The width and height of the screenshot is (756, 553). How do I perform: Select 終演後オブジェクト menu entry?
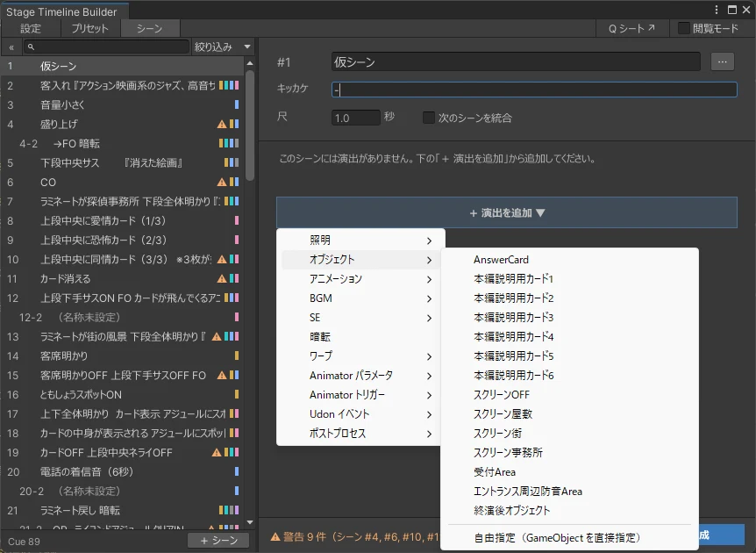coord(569,511)
